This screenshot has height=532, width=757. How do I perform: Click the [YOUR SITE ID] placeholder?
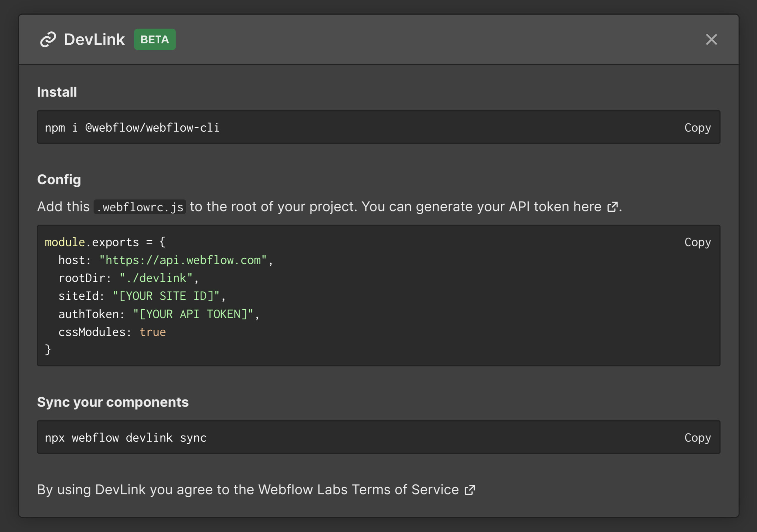(166, 296)
